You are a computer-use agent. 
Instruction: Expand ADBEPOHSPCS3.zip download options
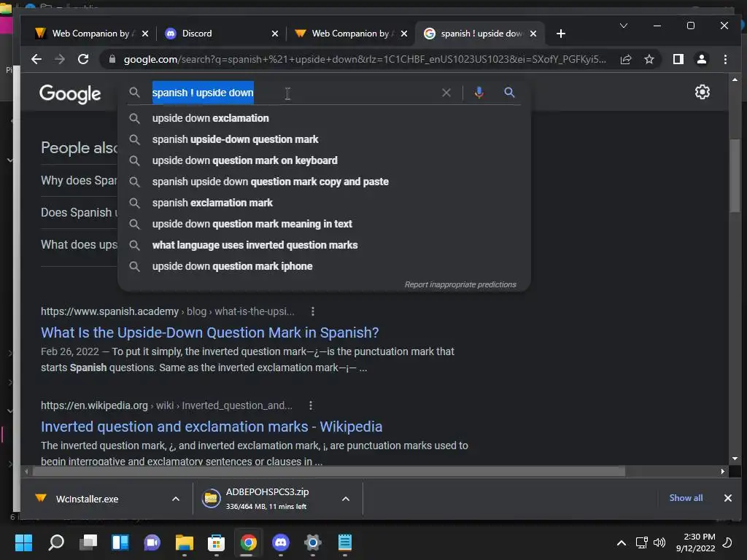346,499
